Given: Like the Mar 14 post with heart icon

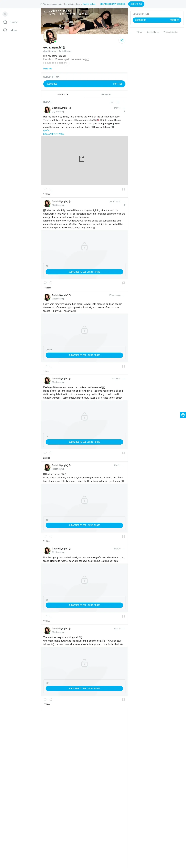Looking at the screenshot, I should (x=45, y=189).
